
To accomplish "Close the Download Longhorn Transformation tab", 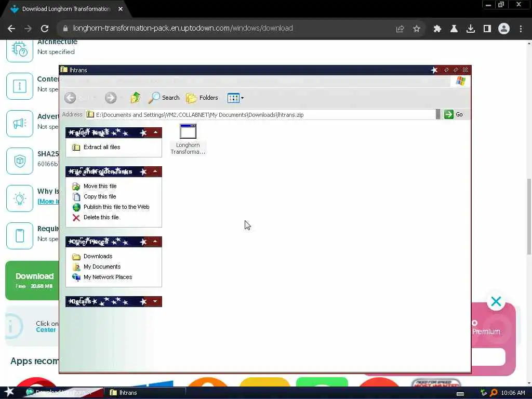I will coord(121,9).
